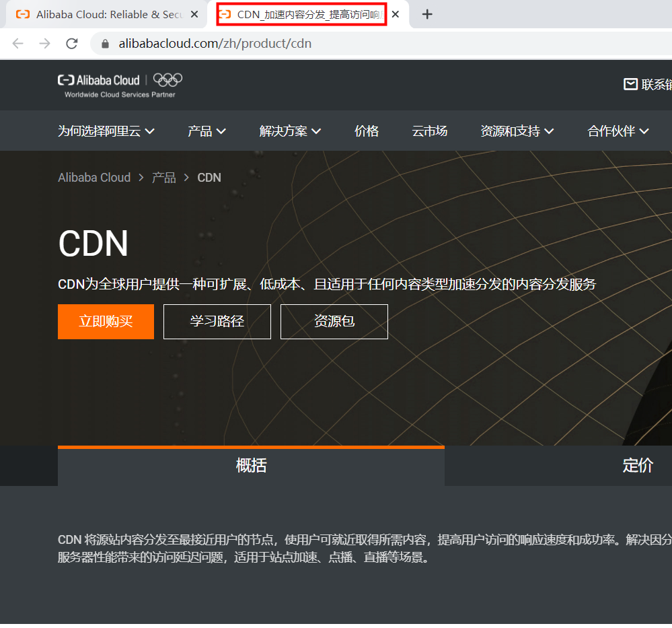672x628 pixels.
Task: Go to 产品 breadcrumb link
Action: pyautogui.click(x=163, y=178)
